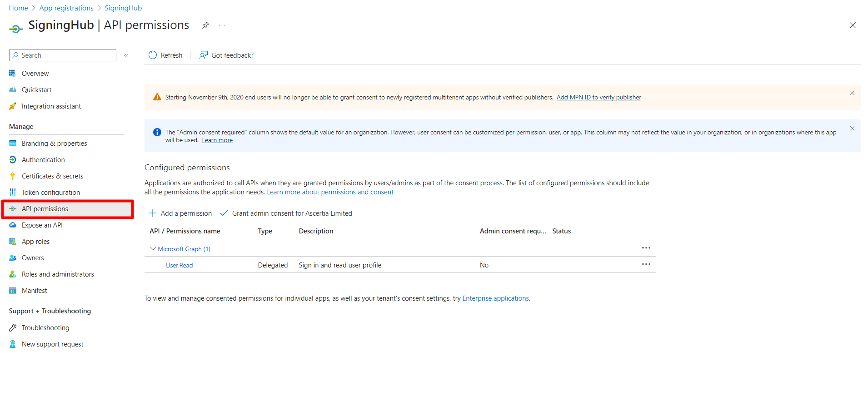868x396 pixels.
Task: Click the API permissions icon in sidebar
Action: click(x=13, y=208)
